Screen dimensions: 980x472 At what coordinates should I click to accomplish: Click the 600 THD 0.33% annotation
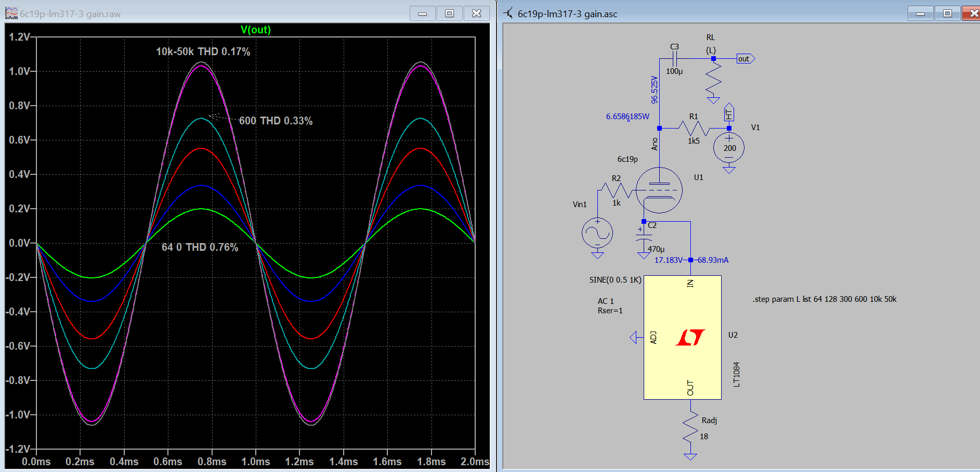[x=276, y=121]
